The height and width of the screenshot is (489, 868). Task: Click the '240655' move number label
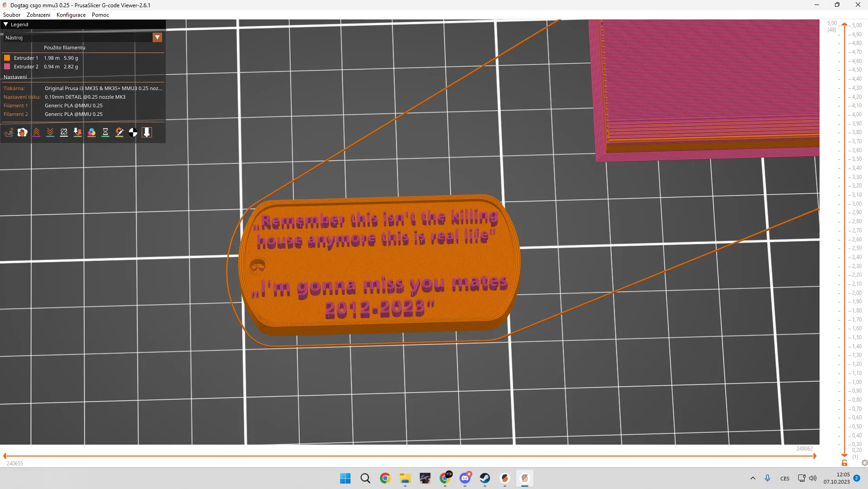(x=15, y=464)
